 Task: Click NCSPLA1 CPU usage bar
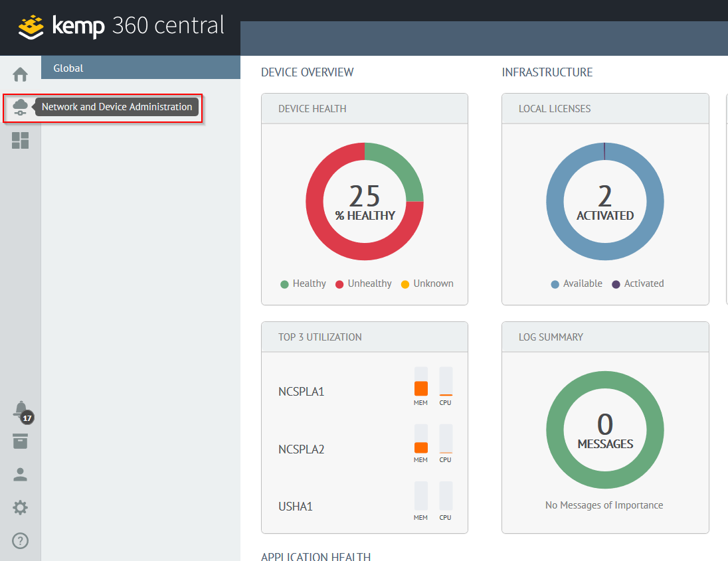(x=446, y=382)
